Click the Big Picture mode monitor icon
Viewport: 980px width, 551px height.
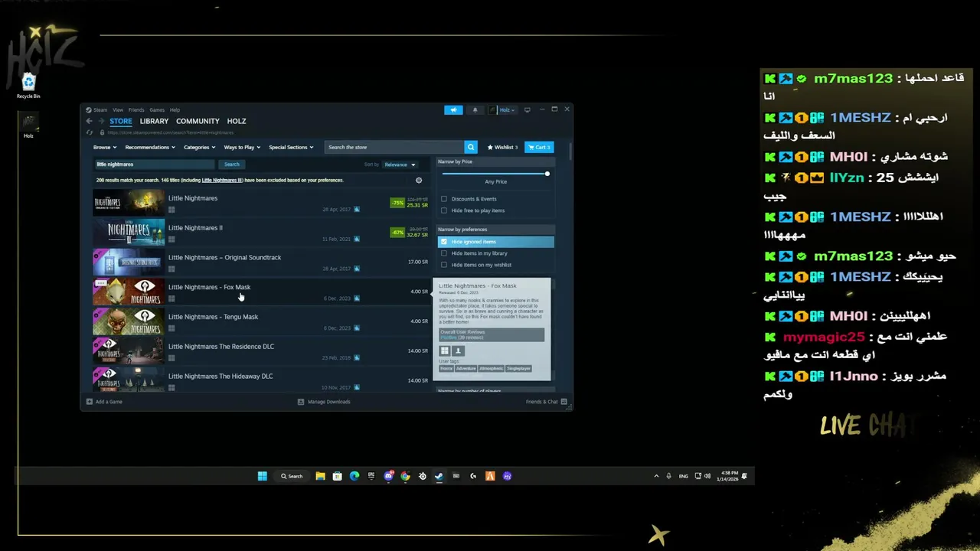click(x=528, y=109)
